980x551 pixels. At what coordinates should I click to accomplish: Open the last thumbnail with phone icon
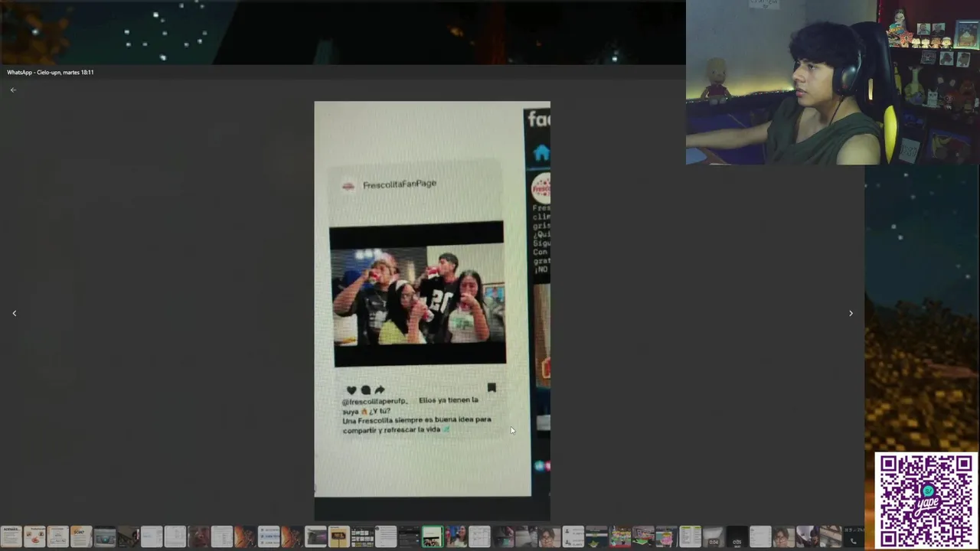pos(854,536)
